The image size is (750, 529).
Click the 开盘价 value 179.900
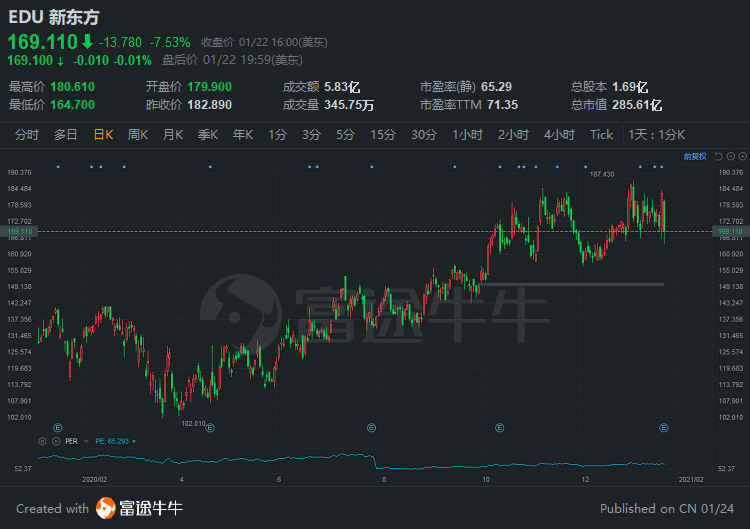coord(210,87)
